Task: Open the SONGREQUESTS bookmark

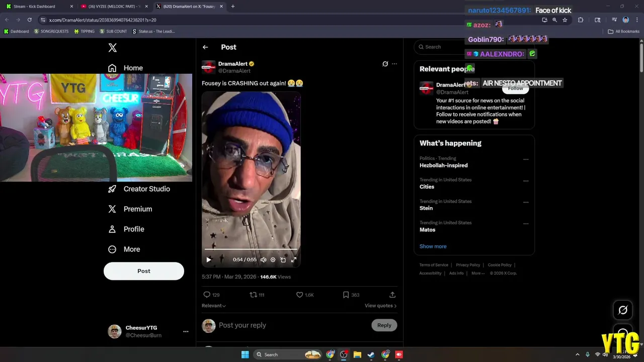Action: [51, 31]
